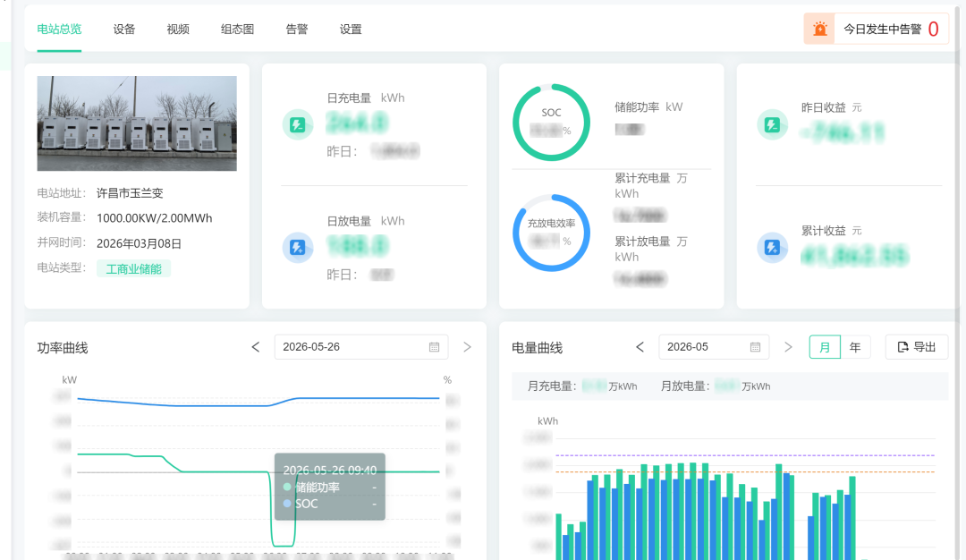
Task: Go to next day in 功率曲线
Action: 467,347
